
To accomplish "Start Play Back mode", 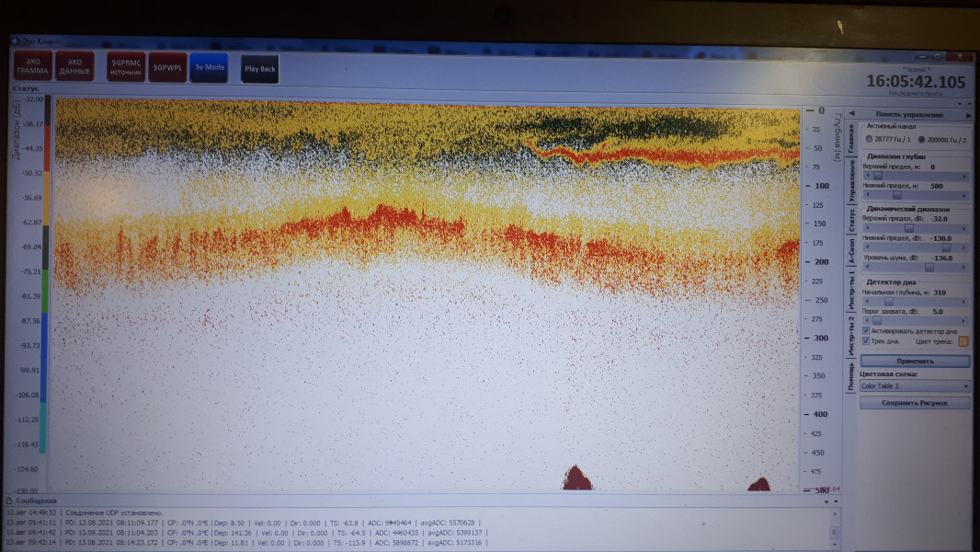I will pyautogui.click(x=259, y=68).
